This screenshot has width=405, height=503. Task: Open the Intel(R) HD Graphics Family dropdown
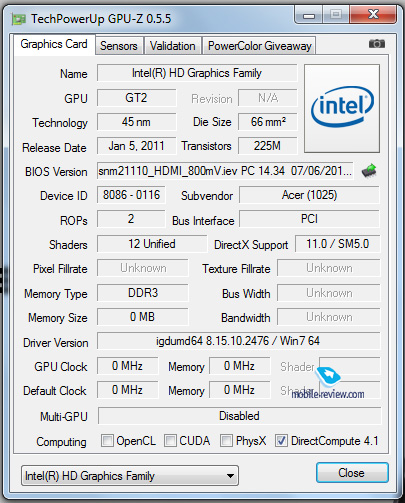(130, 476)
